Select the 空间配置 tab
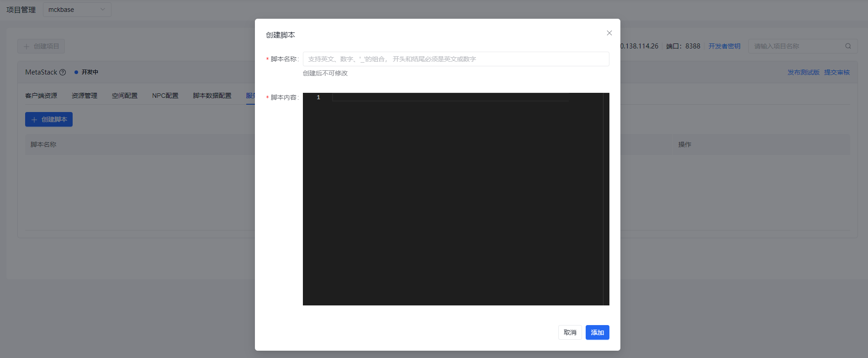Image resolution: width=868 pixels, height=358 pixels. tap(125, 96)
